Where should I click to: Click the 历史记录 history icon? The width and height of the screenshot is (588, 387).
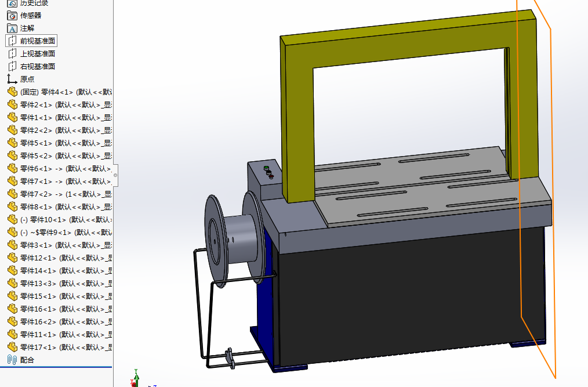tap(12, 3)
